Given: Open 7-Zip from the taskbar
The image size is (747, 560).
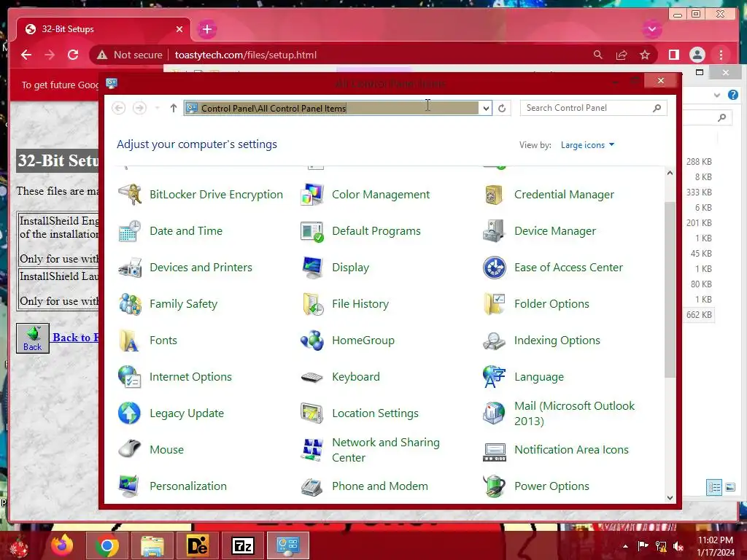Looking at the screenshot, I should pos(243,545).
